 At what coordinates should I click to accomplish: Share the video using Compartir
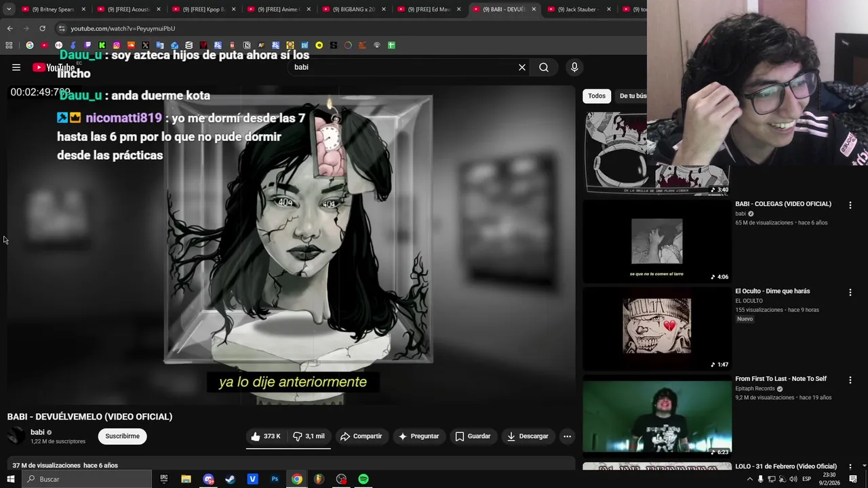tap(361, 436)
